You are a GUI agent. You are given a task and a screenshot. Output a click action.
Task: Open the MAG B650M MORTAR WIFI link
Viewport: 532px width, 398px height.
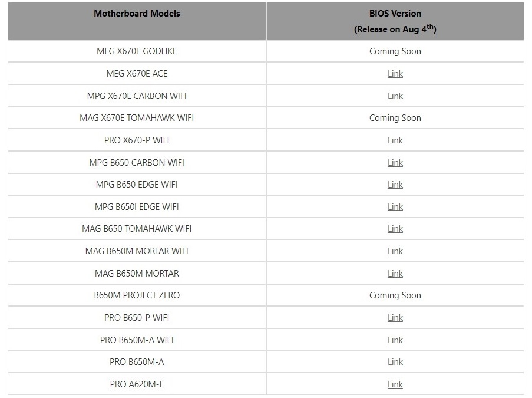coord(395,251)
